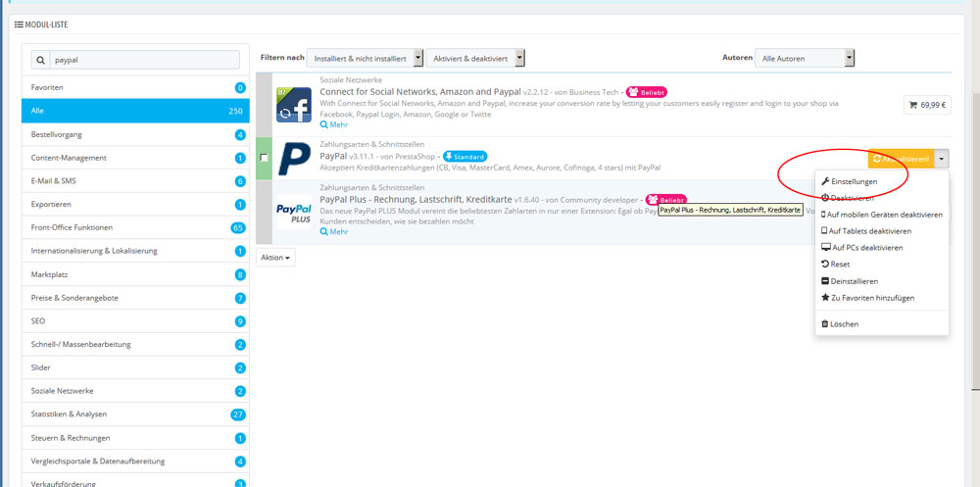Open Mehr link under Connect module
The width and height of the screenshot is (980, 487).
tap(334, 124)
